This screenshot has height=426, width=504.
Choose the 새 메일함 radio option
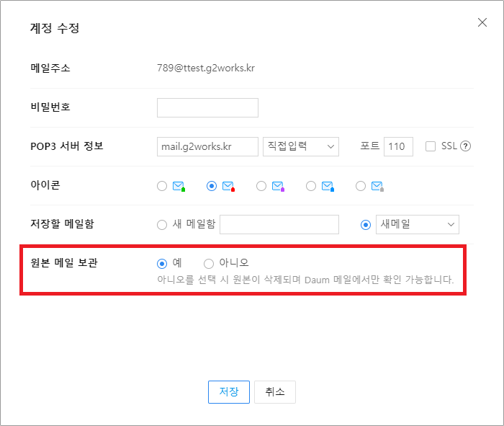click(162, 225)
